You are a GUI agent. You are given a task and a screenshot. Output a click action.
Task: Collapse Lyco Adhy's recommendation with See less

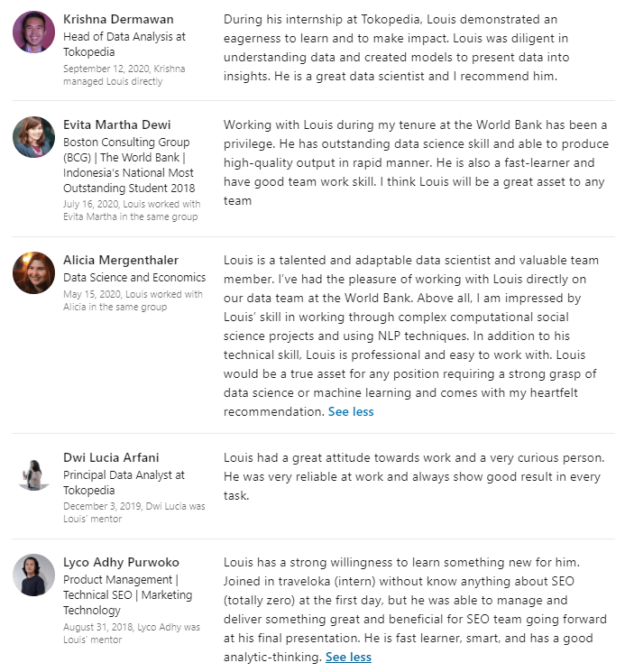[348, 657]
